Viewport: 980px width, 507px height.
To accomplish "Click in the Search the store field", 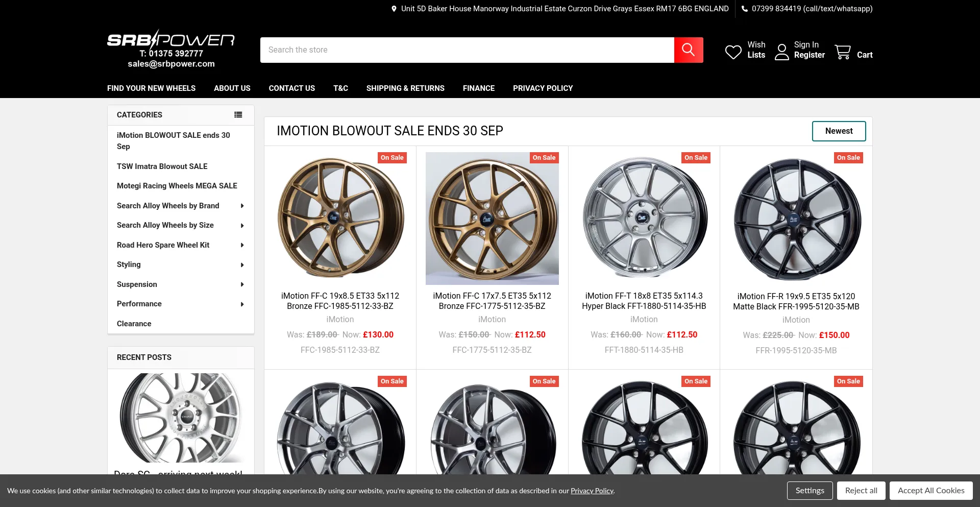I will point(467,50).
